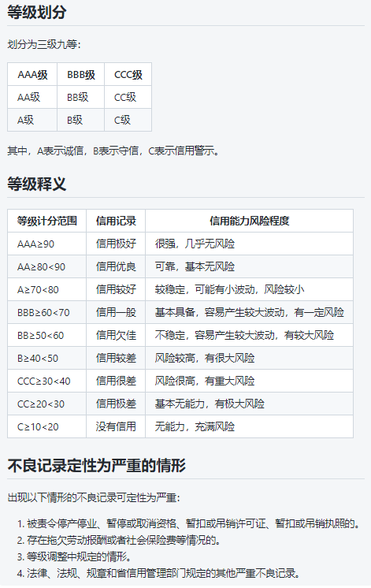The width and height of the screenshot is (371, 588).
Task: Click the text 很强，几乎无风险
Action: (195, 244)
